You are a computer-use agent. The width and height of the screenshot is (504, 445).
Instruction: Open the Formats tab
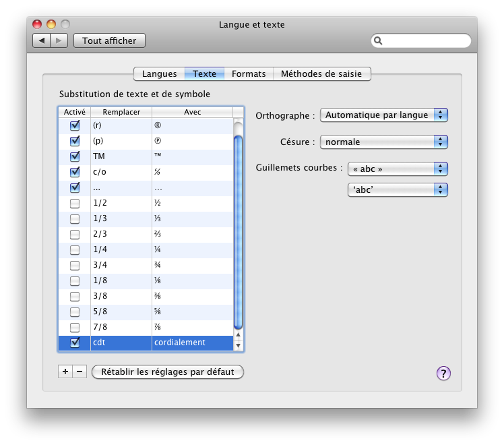coord(249,74)
